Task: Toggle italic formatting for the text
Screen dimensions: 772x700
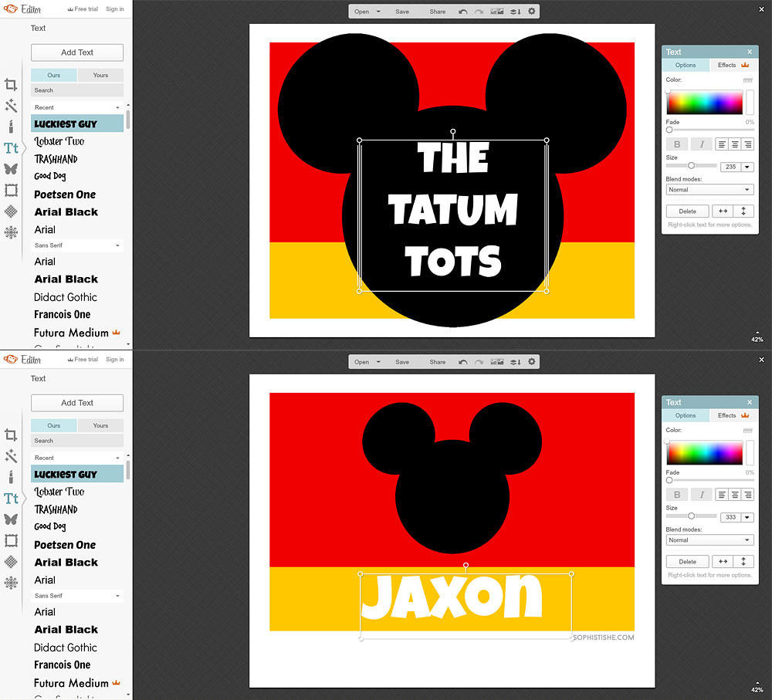Action: pos(702,144)
